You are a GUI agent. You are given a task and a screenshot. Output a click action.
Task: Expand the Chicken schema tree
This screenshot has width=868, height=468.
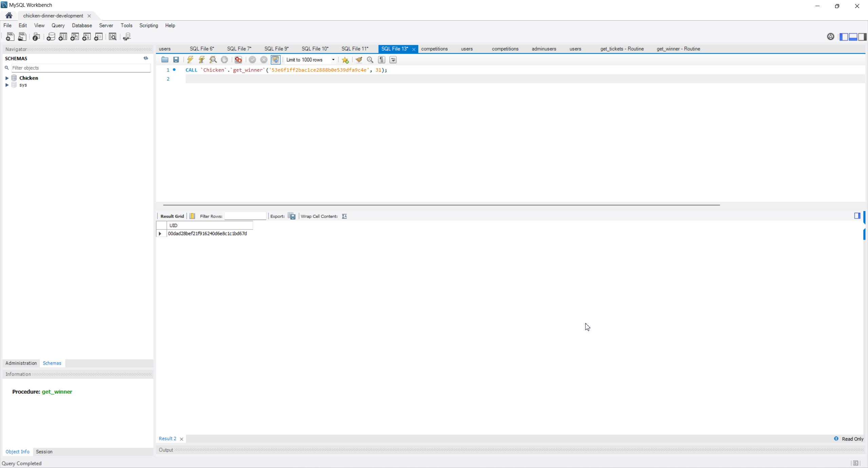click(7, 78)
